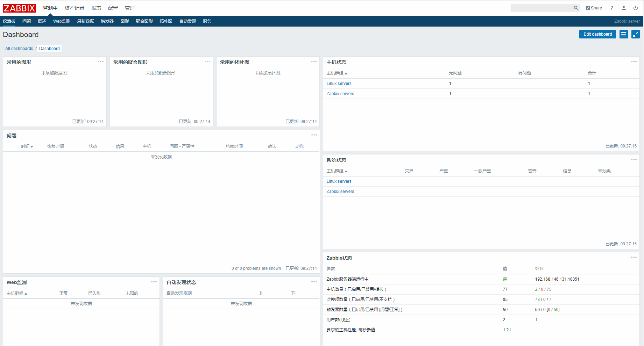
Task: Open 常用的聚合图形 widget options menu
Action: [207, 62]
